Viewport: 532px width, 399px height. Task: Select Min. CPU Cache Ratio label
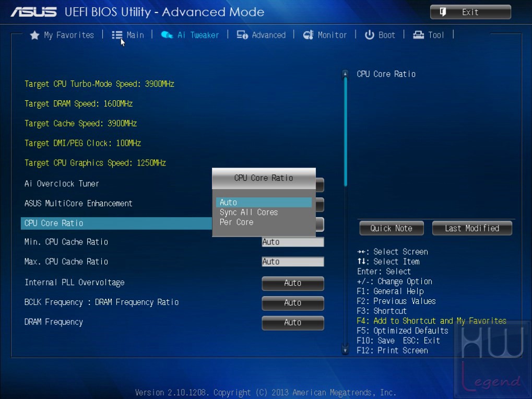66,242
